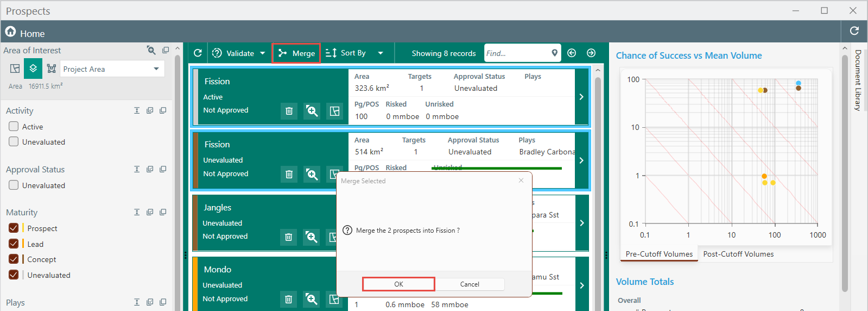Expand the Active Fission prospect card chevron
Screen dimensions: 868x311
(x=581, y=97)
